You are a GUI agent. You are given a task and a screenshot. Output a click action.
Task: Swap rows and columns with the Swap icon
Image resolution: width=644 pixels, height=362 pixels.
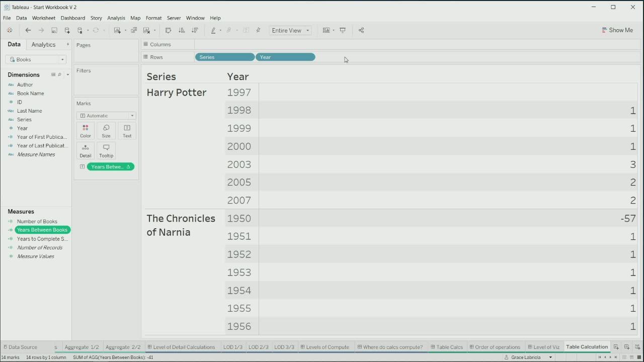click(169, 30)
